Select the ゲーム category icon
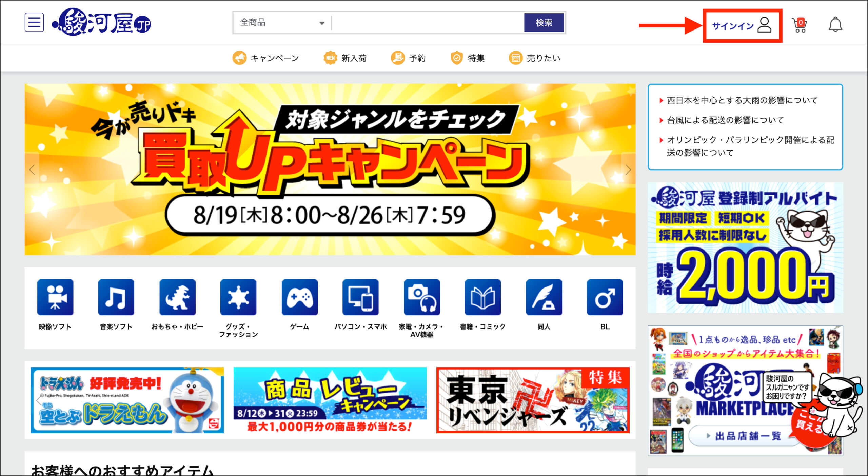 [299, 297]
